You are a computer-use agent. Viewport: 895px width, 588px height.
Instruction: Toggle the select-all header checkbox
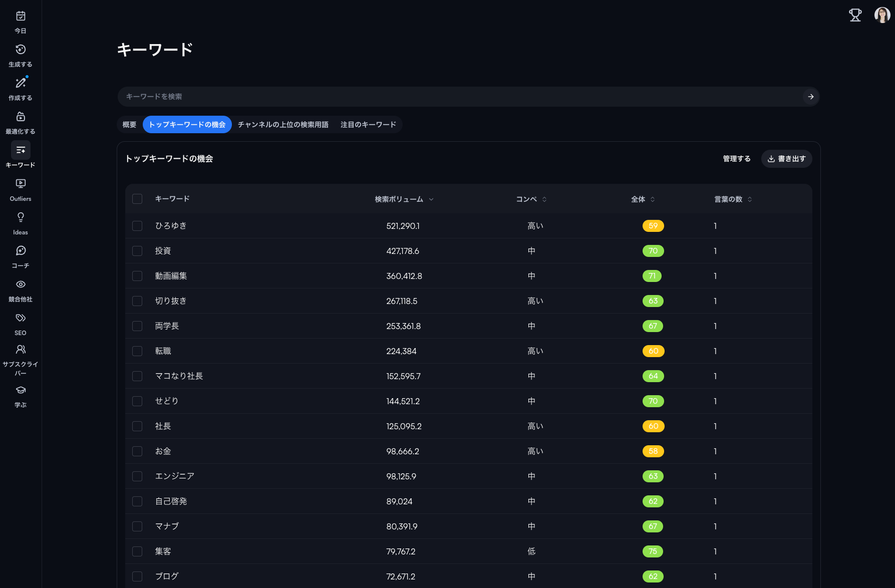click(137, 199)
